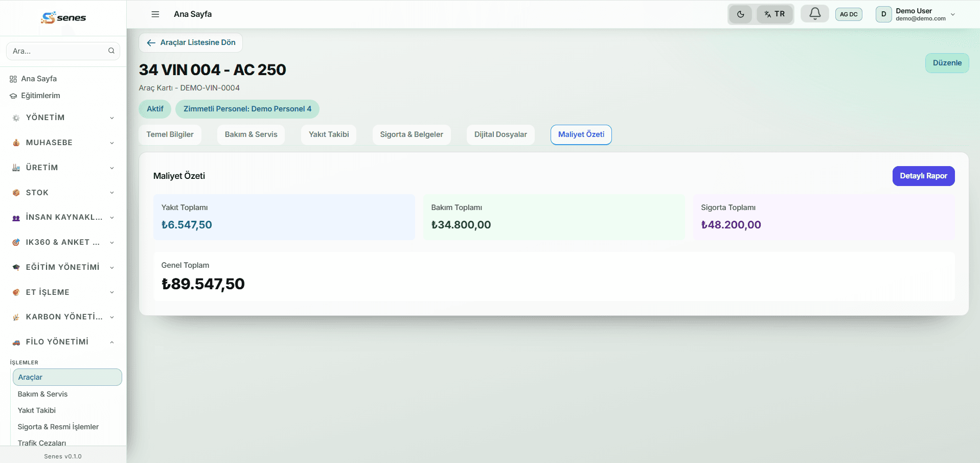980x463 pixels.
Task: Click the EĞİTİM YÖNETİMİ cap icon
Action: (x=16, y=267)
